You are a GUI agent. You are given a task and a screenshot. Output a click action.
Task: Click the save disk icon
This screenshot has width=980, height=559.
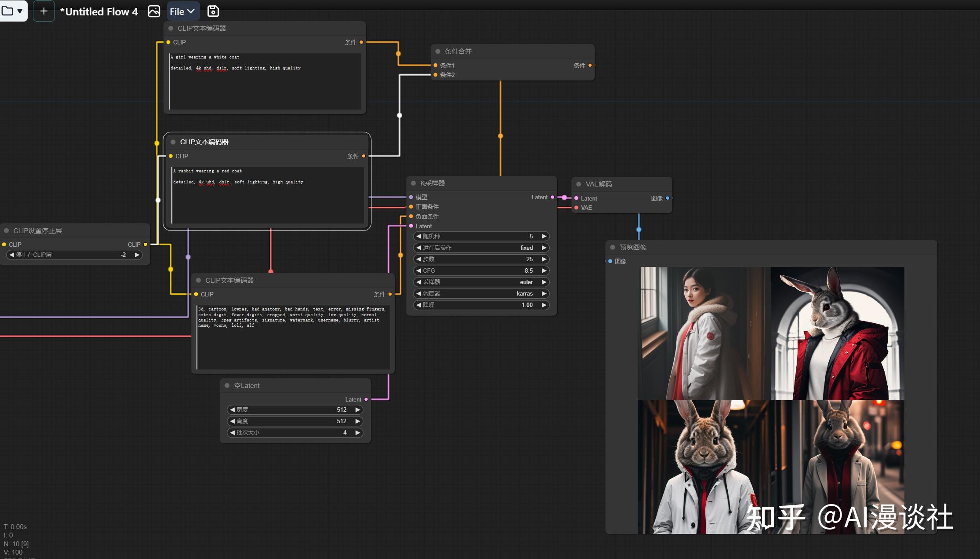213,11
